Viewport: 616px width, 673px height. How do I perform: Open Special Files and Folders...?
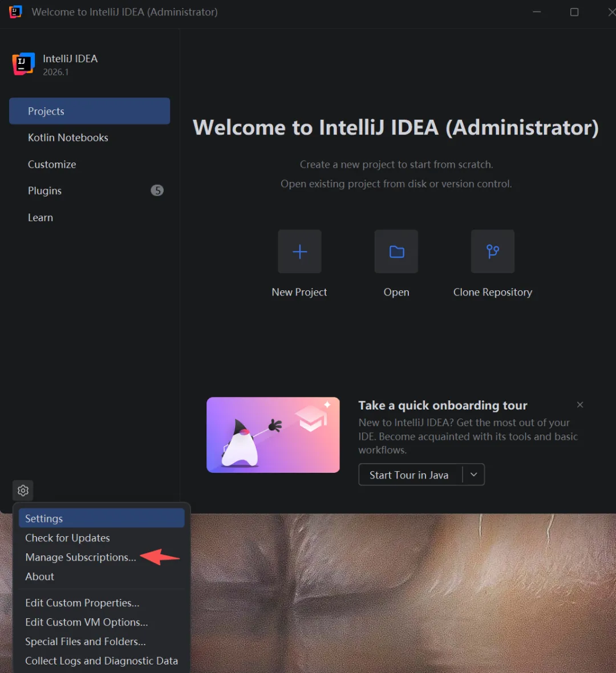[102, 641]
